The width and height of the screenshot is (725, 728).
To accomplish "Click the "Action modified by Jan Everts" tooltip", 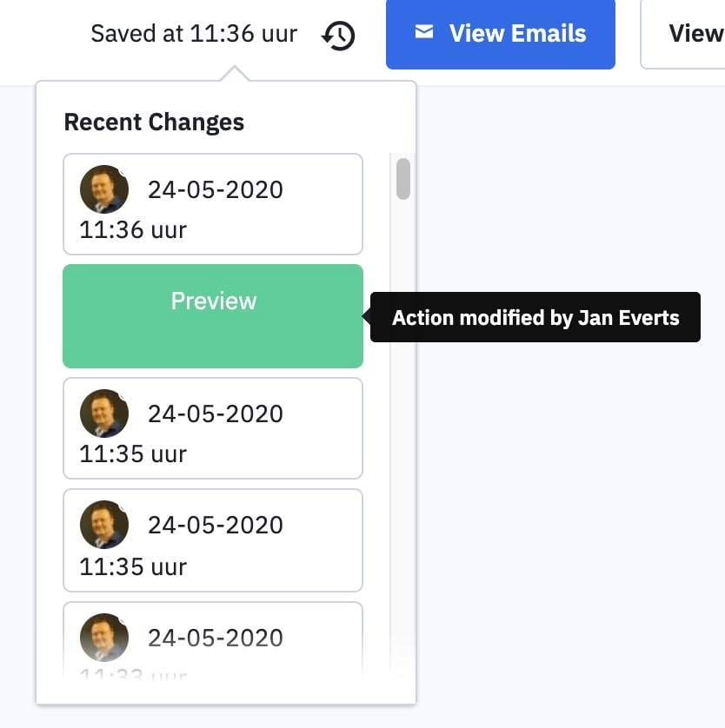I will pos(535,317).
